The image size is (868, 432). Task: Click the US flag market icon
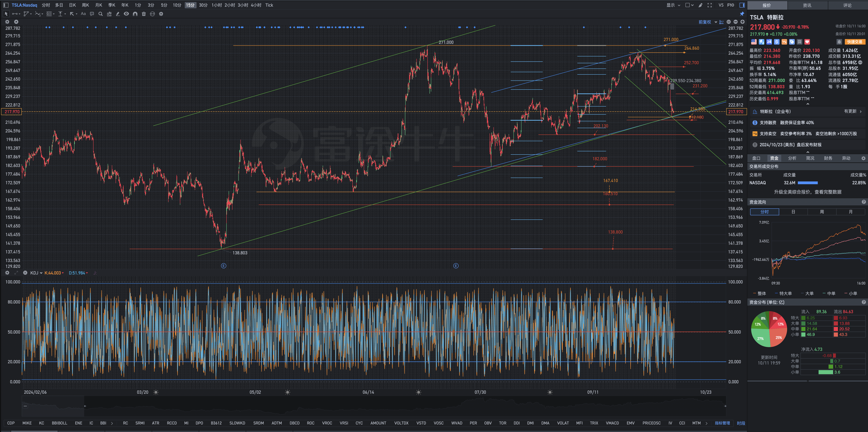tap(754, 42)
